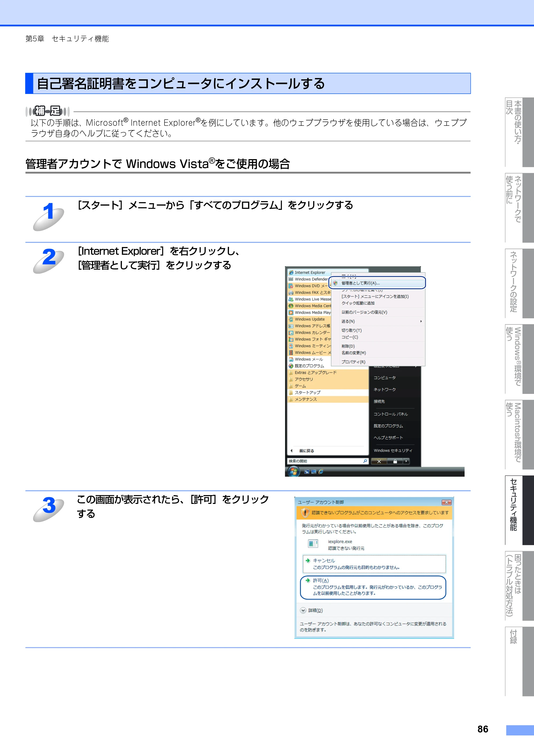Click the Windows Defender program icon
534x756 pixels.
click(291, 279)
